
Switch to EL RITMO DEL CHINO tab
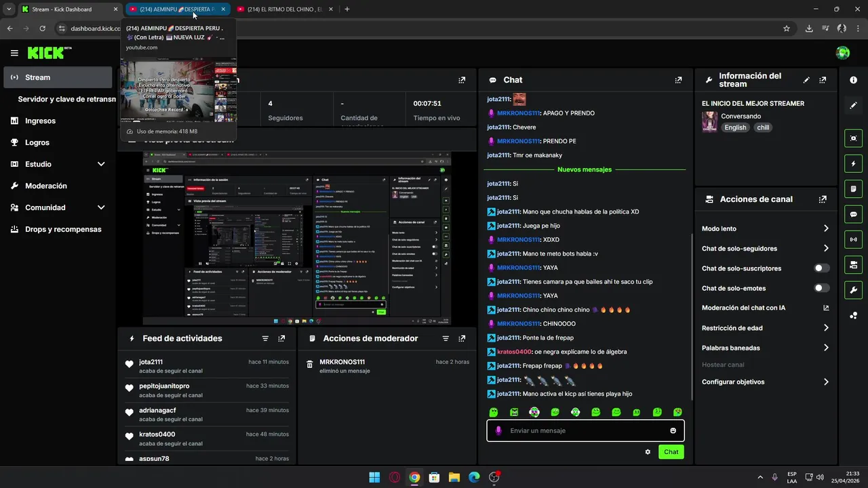point(285,9)
